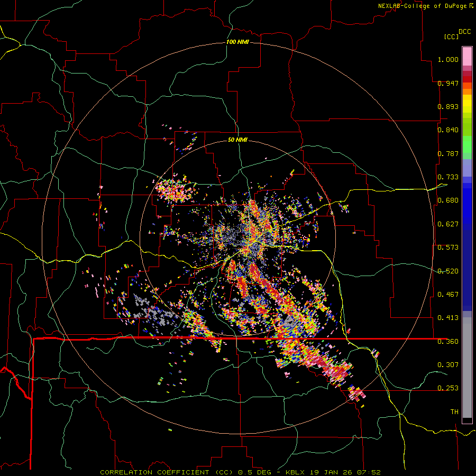
Task: Click the TH threshold label on the scale
Action: click(454, 412)
